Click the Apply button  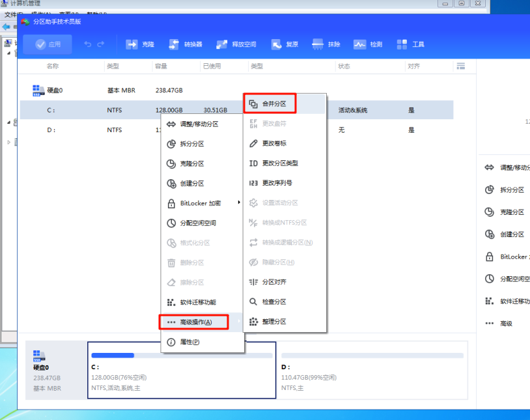coord(48,44)
